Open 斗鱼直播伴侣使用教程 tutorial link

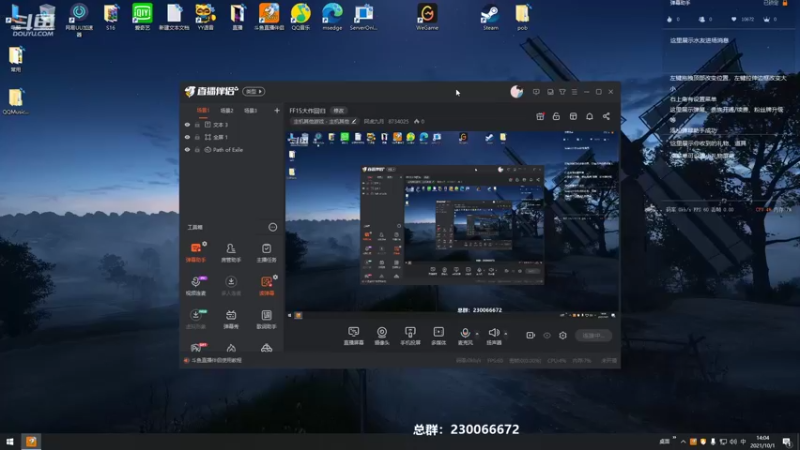(x=216, y=360)
